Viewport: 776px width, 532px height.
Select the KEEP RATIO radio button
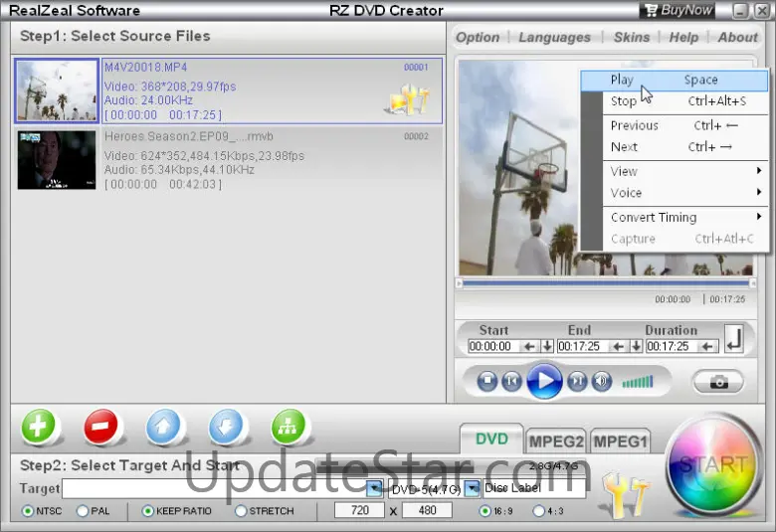[147, 511]
